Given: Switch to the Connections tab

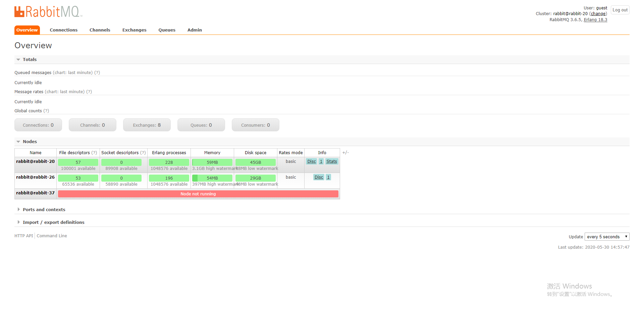Looking at the screenshot, I should tap(64, 30).
